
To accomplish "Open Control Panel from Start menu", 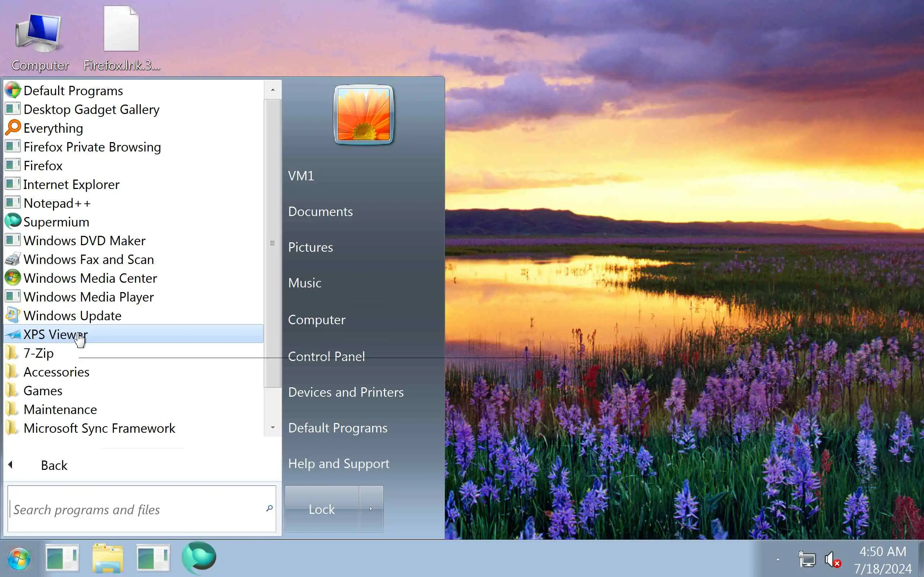I will point(326,356).
